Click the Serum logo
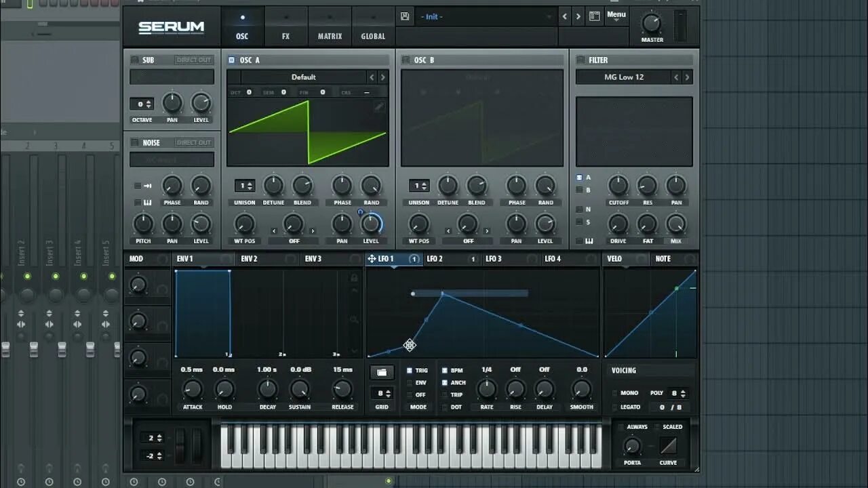 (x=171, y=27)
